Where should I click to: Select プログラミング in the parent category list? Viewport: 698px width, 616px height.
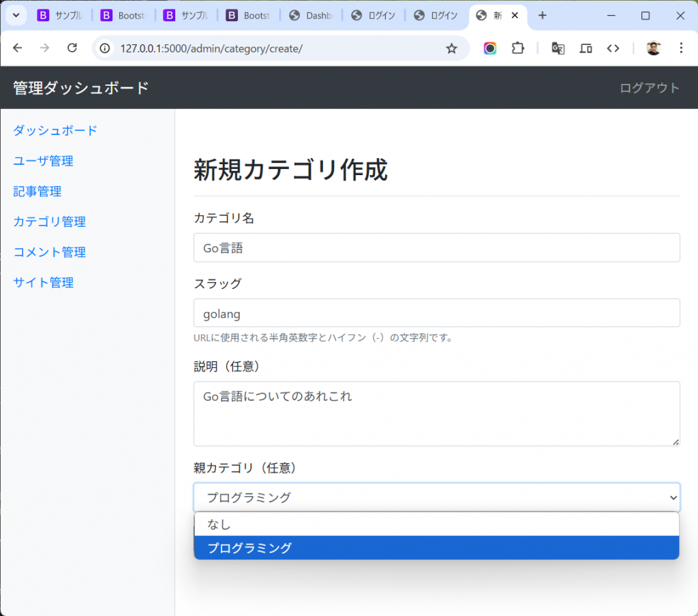click(x=437, y=547)
